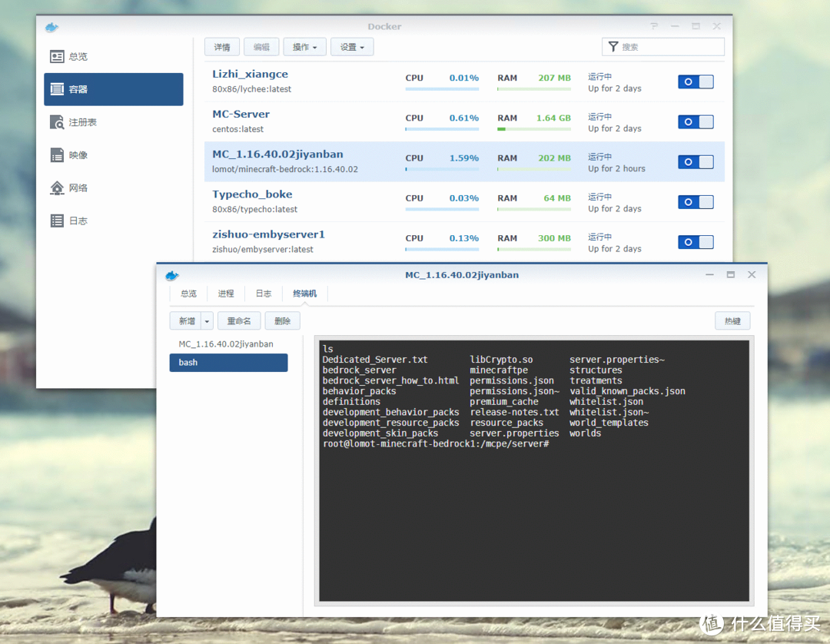The height and width of the screenshot is (644, 830).
Task: Click the 新增 create terminal button
Action: (186, 321)
